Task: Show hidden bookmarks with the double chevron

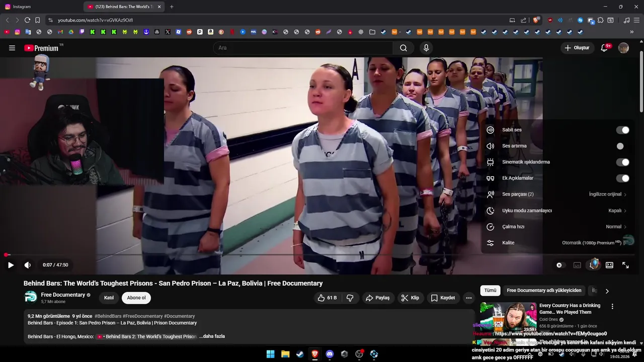Action: (x=631, y=32)
